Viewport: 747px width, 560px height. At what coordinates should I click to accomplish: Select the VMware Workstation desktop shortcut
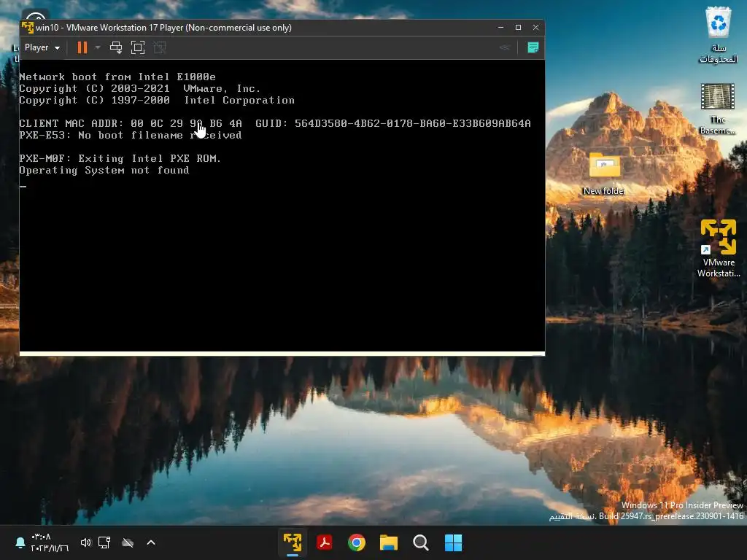click(x=719, y=249)
